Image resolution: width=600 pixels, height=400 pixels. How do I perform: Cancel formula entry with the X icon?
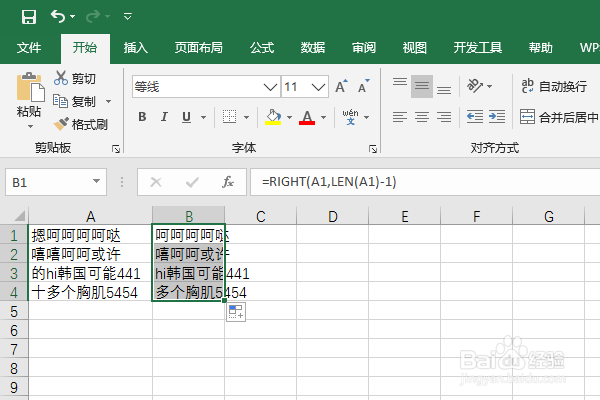pos(156,182)
